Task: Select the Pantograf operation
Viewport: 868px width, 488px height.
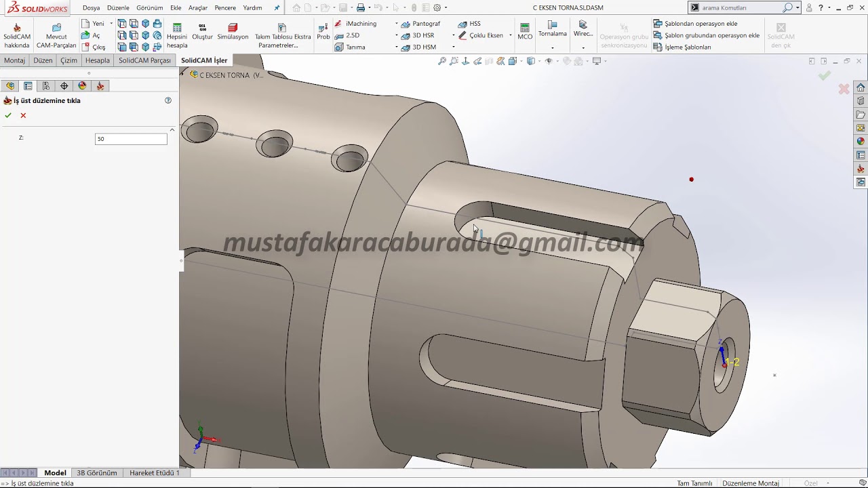Action: (x=420, y=24)
